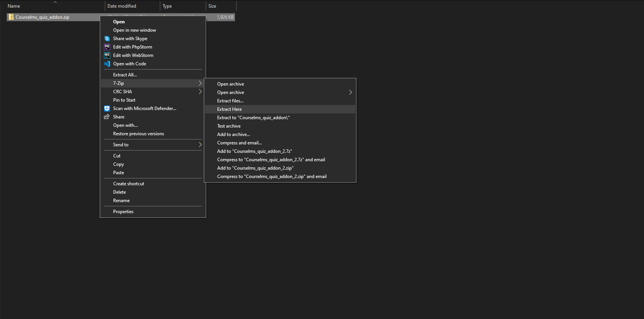Choose Share with Skype
Image resolution: width=644 pixels, height=319 pixels.
click(x=153, y=39)
